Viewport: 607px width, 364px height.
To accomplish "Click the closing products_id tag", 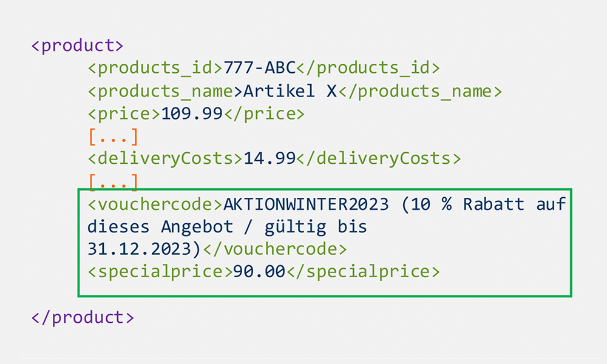I will (368, 69).
